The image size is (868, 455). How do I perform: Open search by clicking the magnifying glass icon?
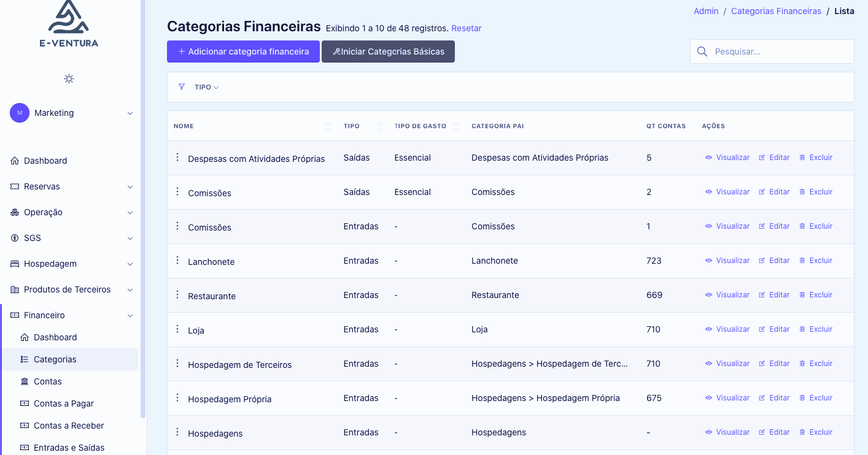[702, 52]
